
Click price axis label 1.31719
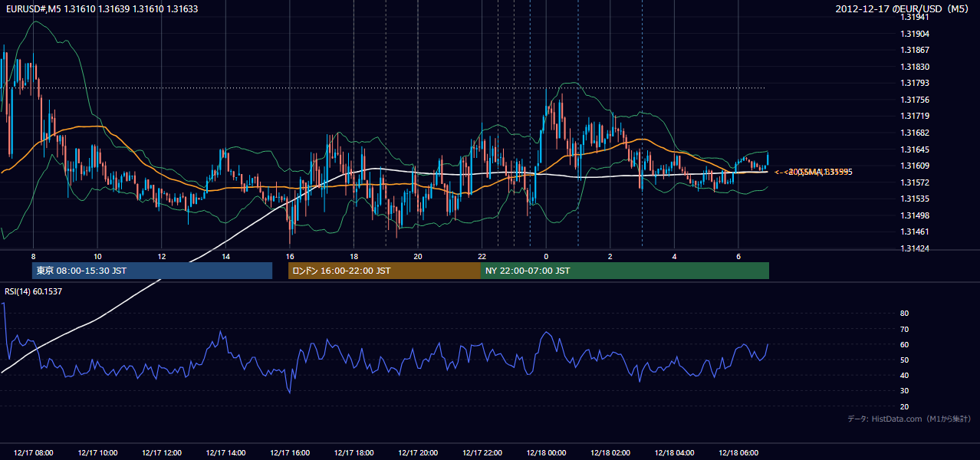coord(916,116)
